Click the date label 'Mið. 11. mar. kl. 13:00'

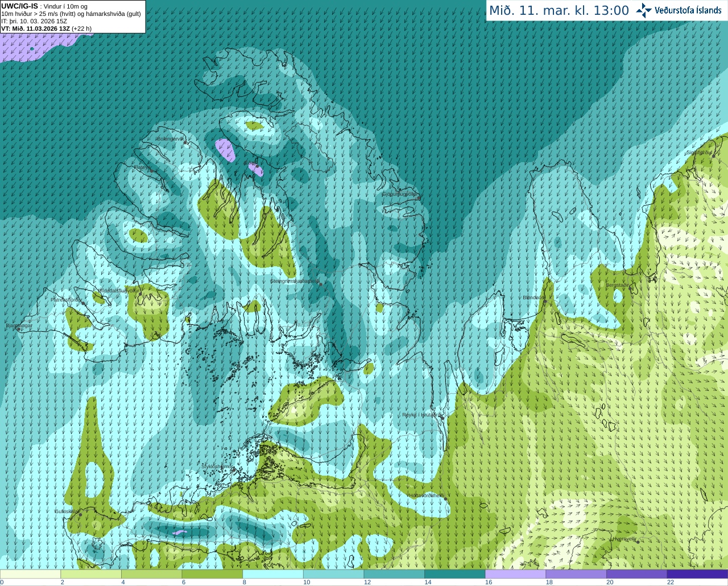(559, 11)
